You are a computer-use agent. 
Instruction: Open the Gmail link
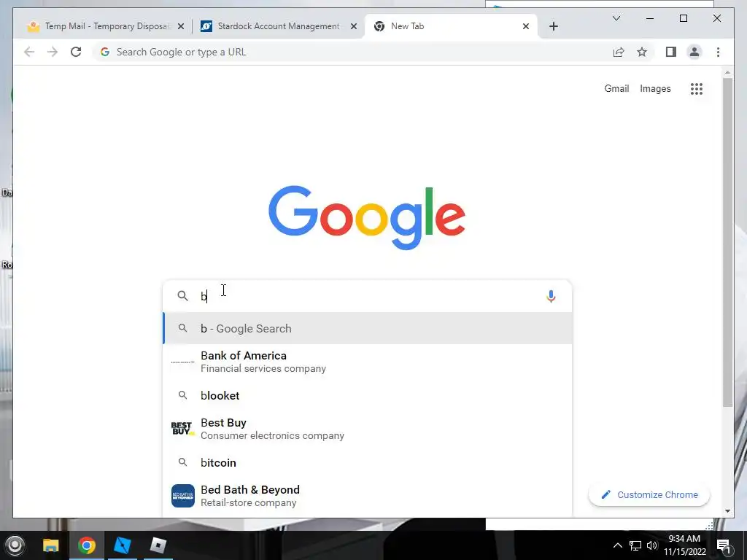point(616,88)
